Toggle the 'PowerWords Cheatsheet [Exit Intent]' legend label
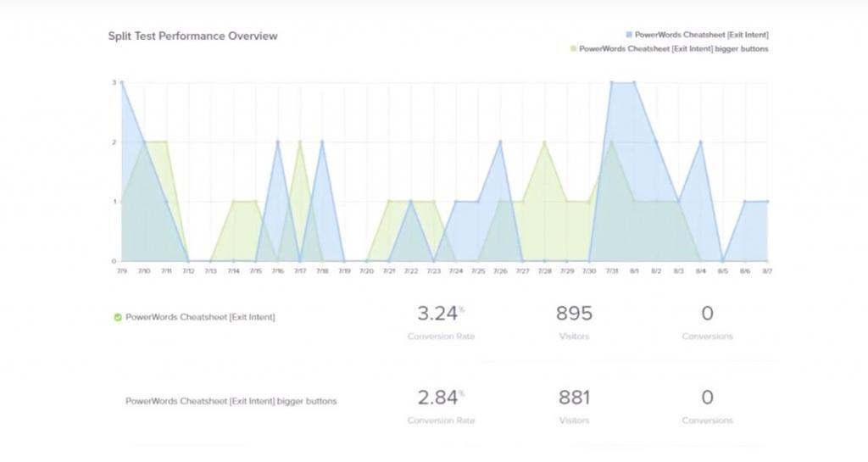Viewport: 868px width, 462px height. tap(702, 35)
